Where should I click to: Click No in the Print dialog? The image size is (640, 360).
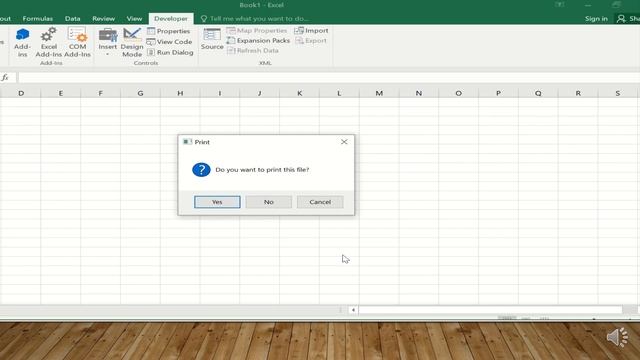click(x=269, y=202)
